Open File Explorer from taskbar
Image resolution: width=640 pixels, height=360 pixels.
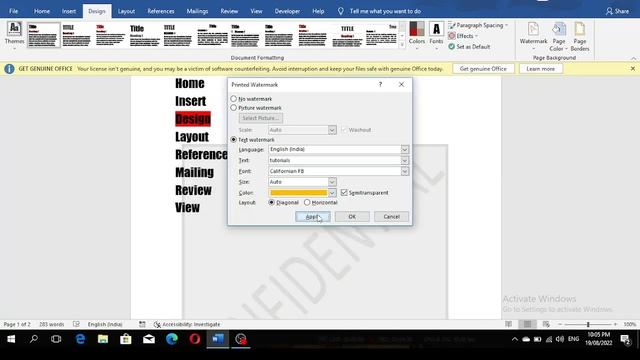pyautogui.click(x=103, y=339)
